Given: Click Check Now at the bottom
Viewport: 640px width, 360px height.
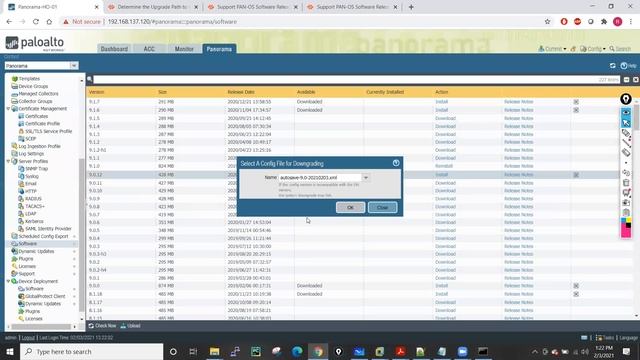Looking at the screenshot, I should 102,326.
